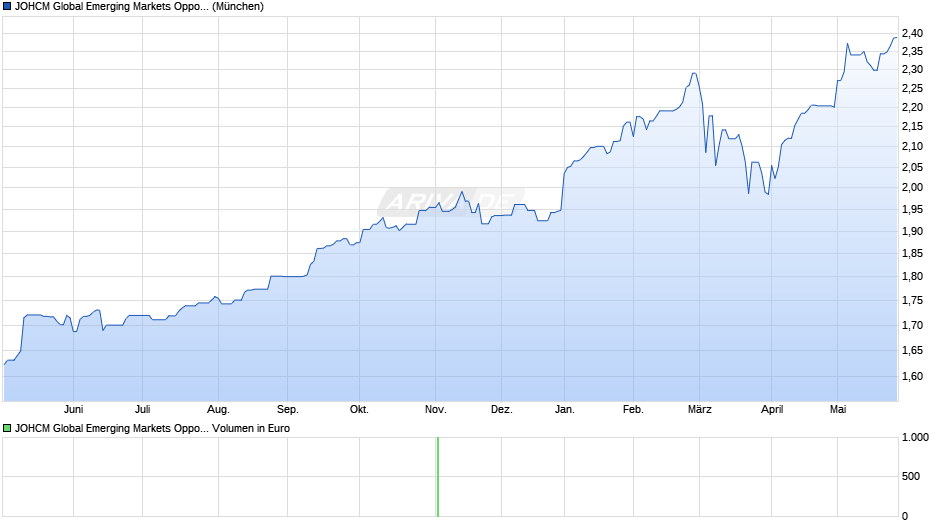Click the "2,35" price axis value

click(x=912, y=52)
